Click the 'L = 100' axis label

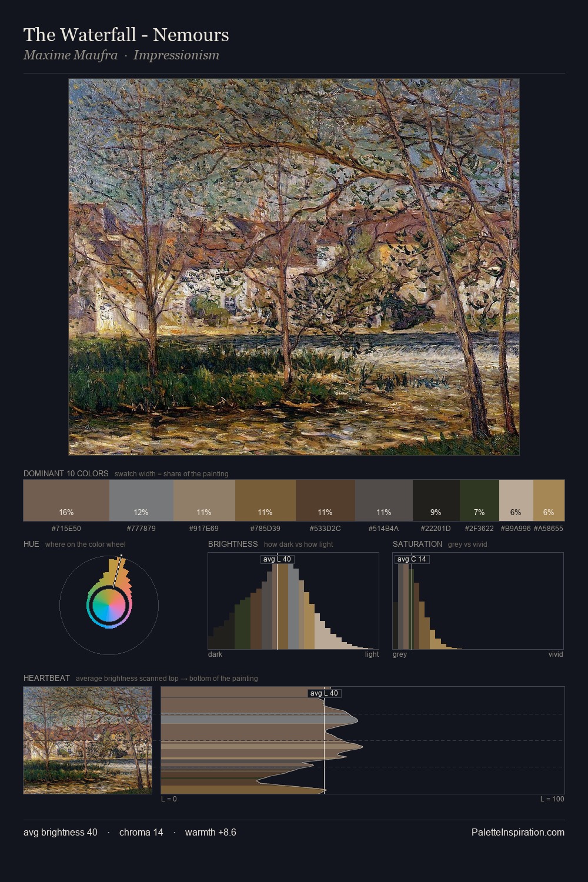[x=552, y=799]
